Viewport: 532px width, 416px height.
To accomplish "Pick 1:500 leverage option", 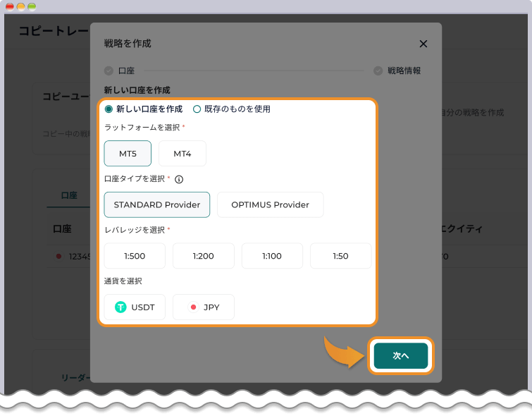I will pos(135,256).
